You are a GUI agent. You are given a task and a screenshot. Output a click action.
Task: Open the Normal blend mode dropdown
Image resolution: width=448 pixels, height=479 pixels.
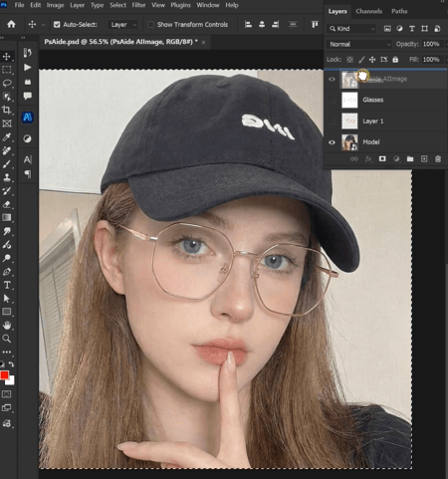(359, 44)
